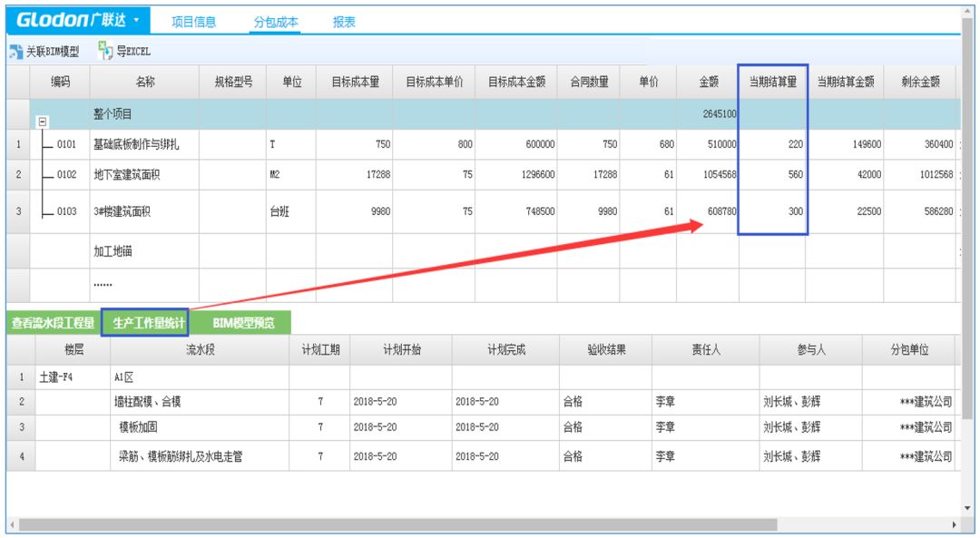Image resolution: width=980 pixels, height=538 pixels.
Task: Select tree item 0103 row
Action: [x=66, y=211]
